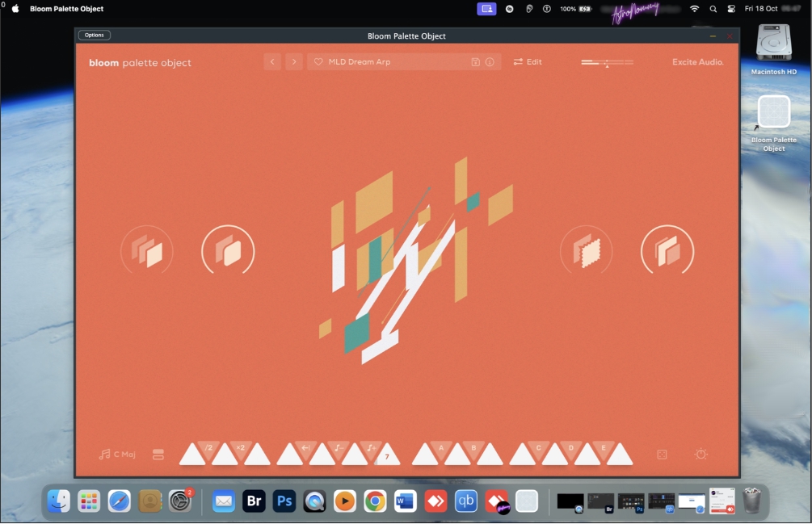Viewport: 812px width, 524px height.
Task: Click the timer clock icon bottom right
Action: (701, 454)
